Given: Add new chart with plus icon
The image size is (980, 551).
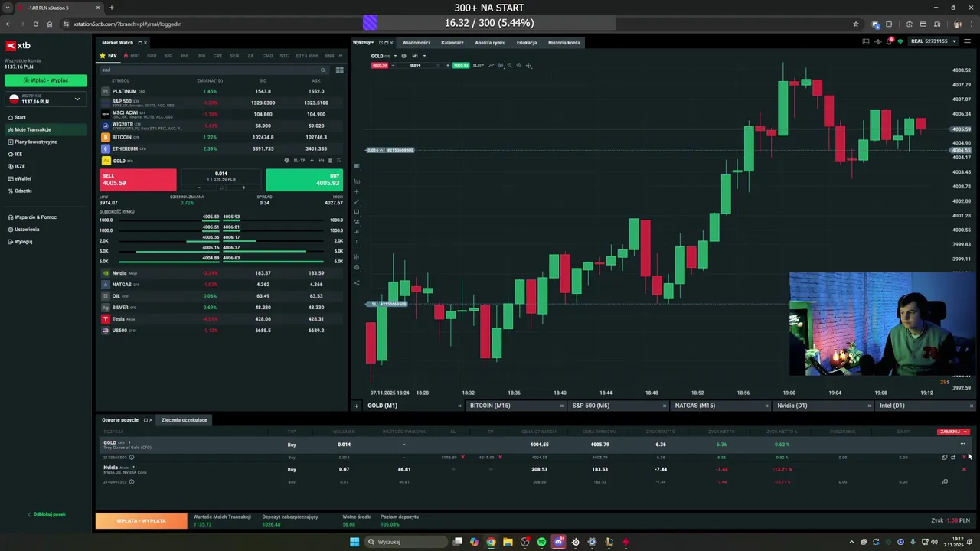Looking at the screenshot, I should pyautogui.click(x=356, y=406).
